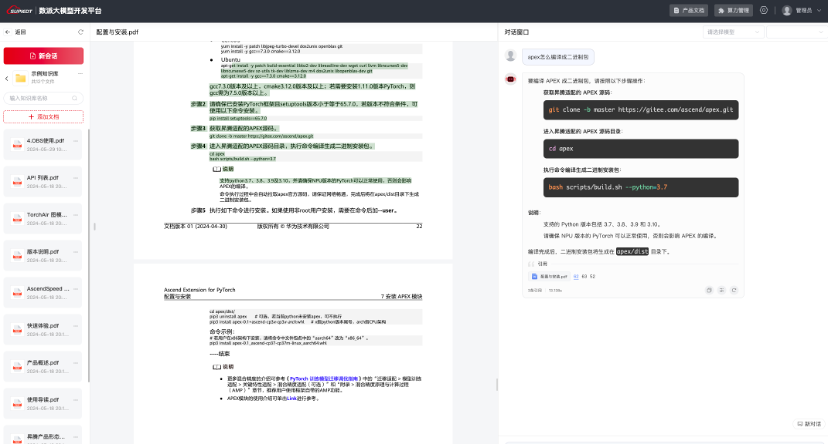Jump to the first citation page number
The height and width of the screenshot is (444, 828).
point(576,276)
